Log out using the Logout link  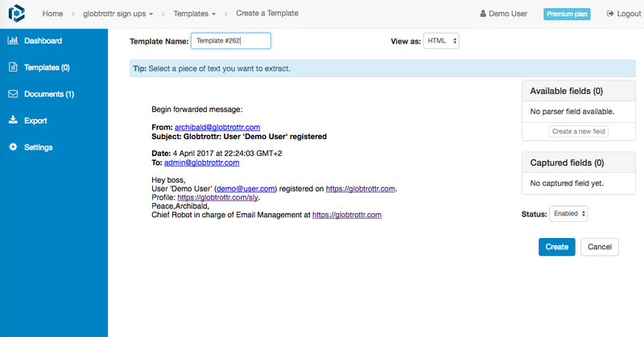tap(624, 14)
